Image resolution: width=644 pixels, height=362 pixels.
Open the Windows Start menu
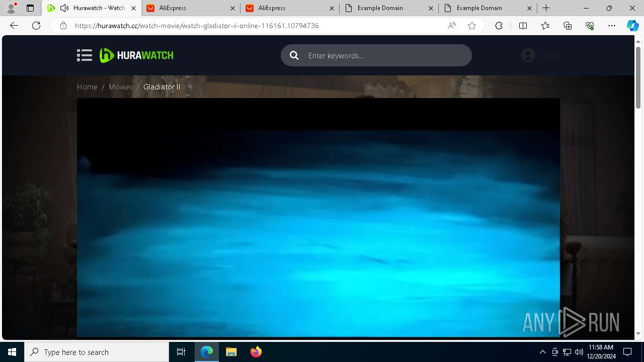[x=12, y=352]
